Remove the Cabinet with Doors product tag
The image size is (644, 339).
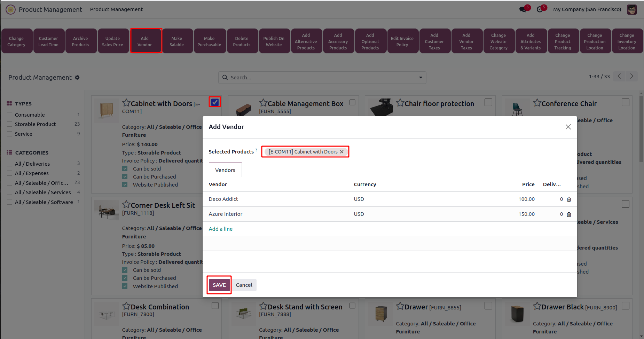click(x=342, y=152)
